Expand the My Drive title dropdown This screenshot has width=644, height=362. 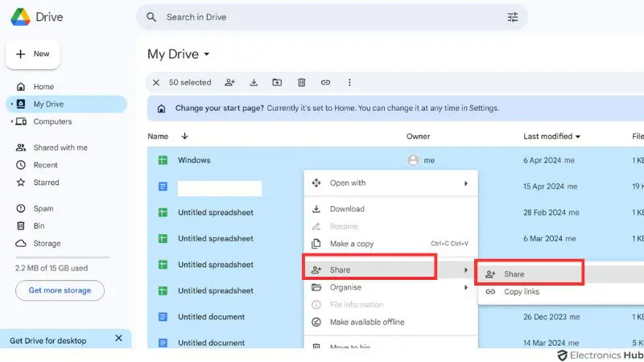click(207, 55)
